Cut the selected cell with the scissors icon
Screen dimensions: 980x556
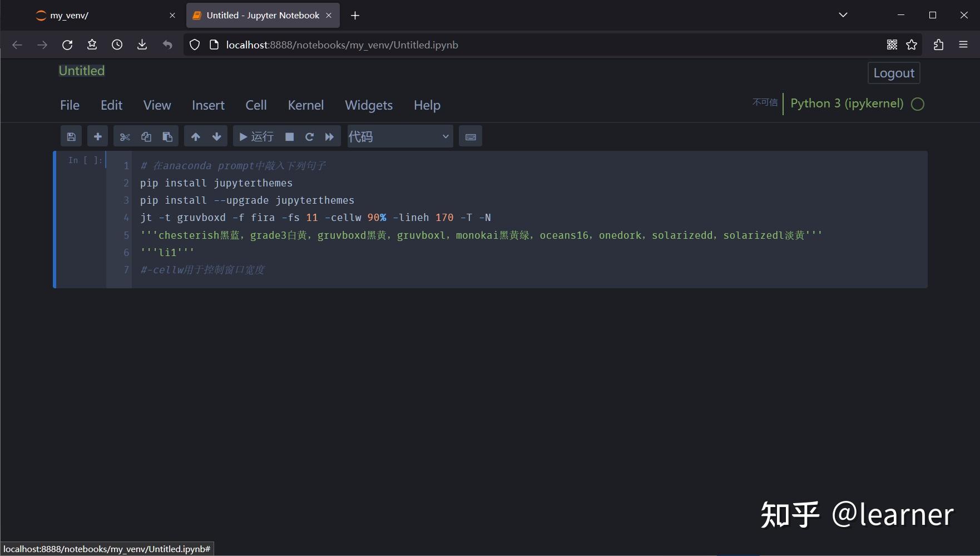[x=125, y=136]
